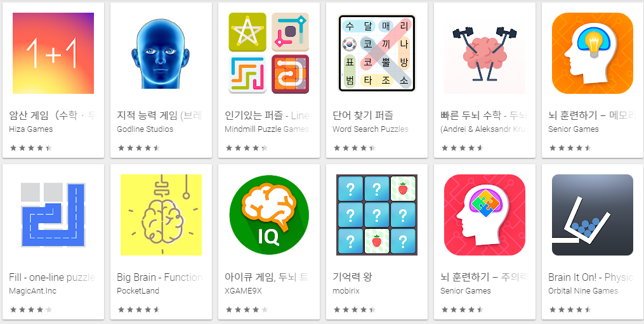
Task: Open the red puzzle-piece head icon
Action: (485, 215)
